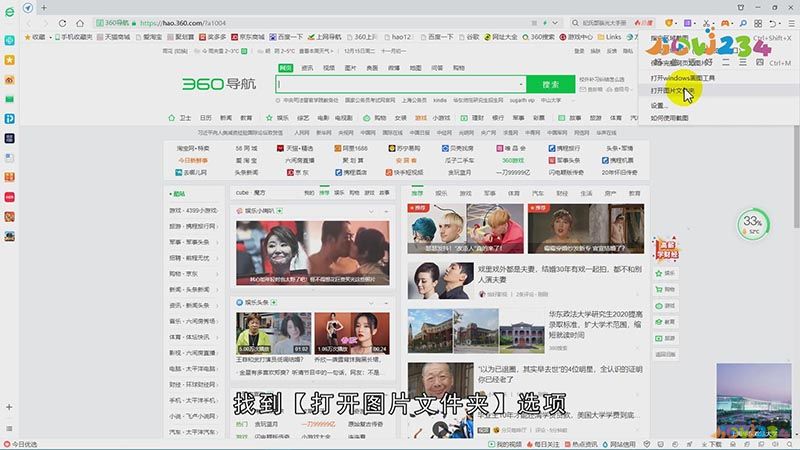800x450 pixels.
Task: Click the play button on bottom video
Action: [440, 430]
